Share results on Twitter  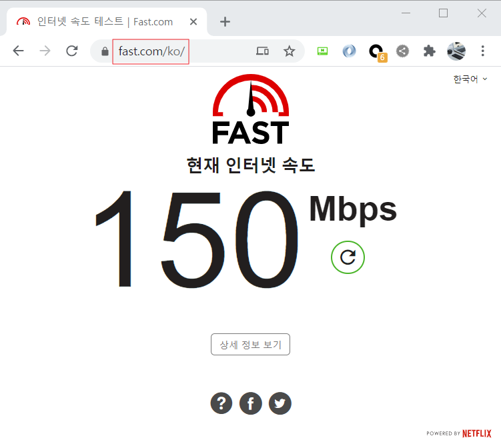pos(280,403)
